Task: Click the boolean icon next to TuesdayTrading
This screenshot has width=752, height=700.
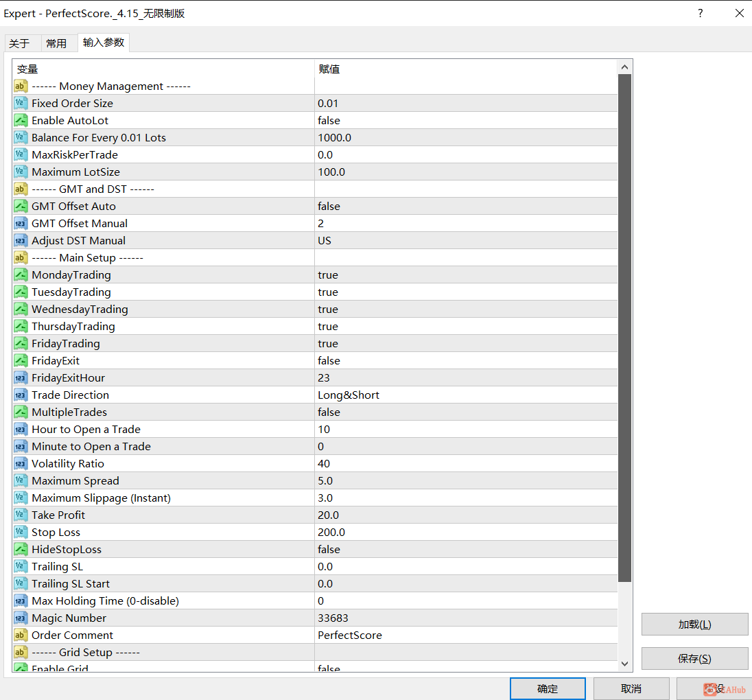Action: (x=21, y=292)
